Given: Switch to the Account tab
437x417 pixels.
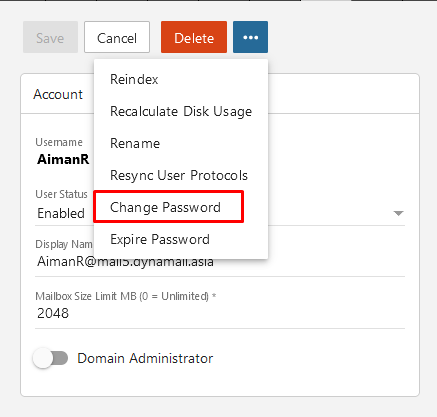Looking at the screenshot, I should tap(58, 94).
